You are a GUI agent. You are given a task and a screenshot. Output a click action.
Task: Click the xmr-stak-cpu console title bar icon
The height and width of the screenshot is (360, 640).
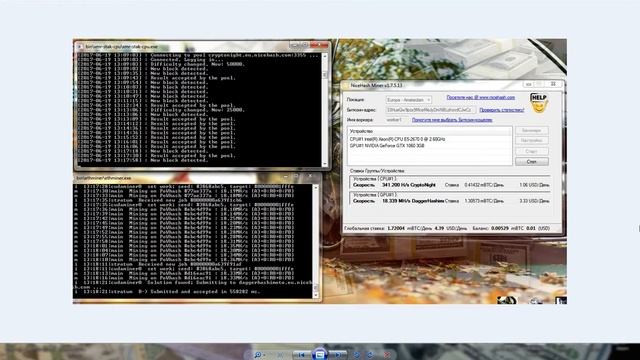coord(80,47)
